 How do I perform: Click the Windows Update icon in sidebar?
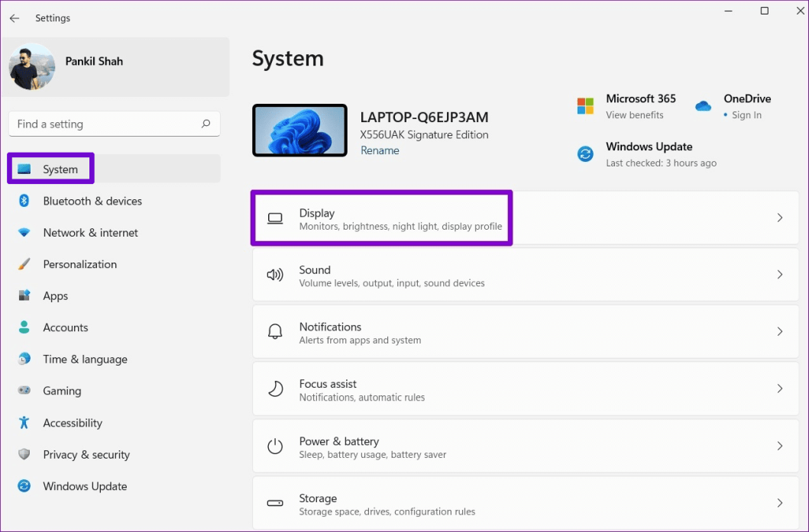click(x=24, y=486)
